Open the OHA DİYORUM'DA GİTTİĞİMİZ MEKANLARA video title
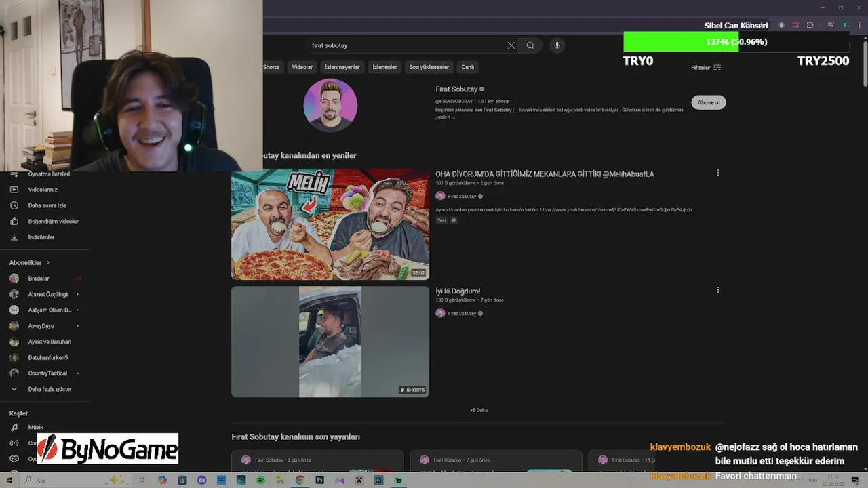This screenshot has height=488, width=868. [545, 174]
